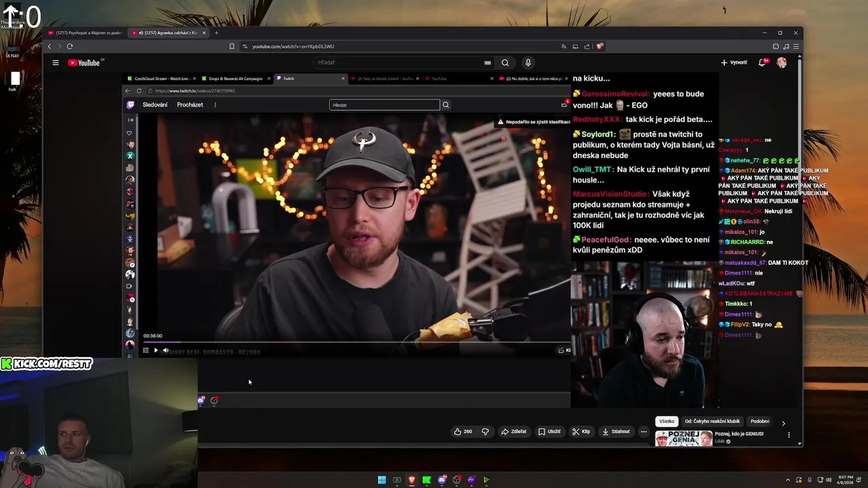Open Brave browser from the taskbar
The width and height of the screenshot is (868, 488).
tap(412, 480)
